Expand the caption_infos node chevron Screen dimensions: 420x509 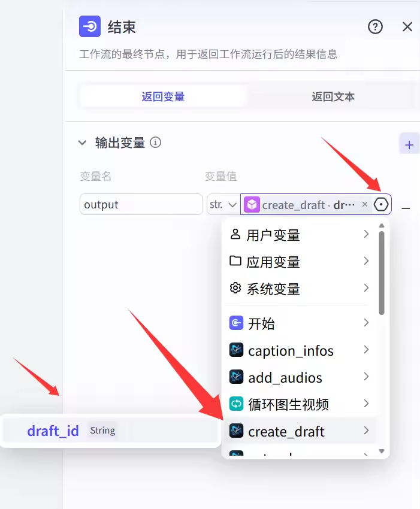(366, 350)
